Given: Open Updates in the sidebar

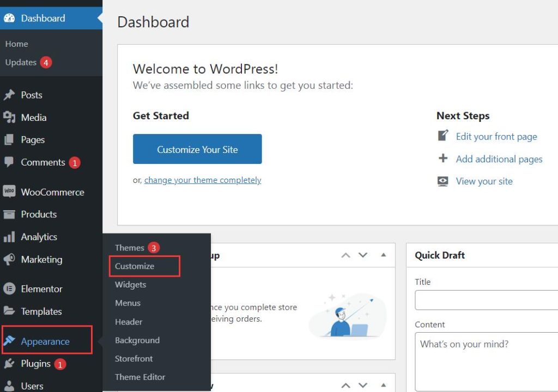Looking at the screenshot, I should pyautogui.click(x=21, y=62).
